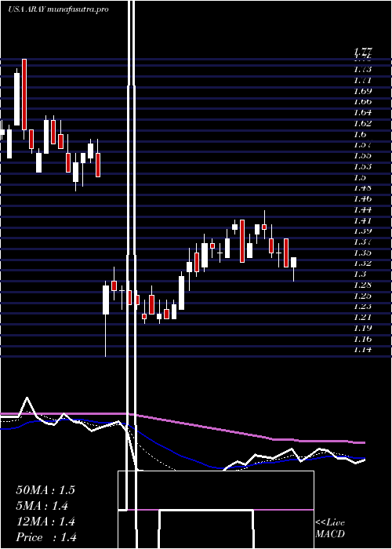Select the '5MA : 1.4' legend entry
This screenshot has width=392, height=549.
[42, 506]
